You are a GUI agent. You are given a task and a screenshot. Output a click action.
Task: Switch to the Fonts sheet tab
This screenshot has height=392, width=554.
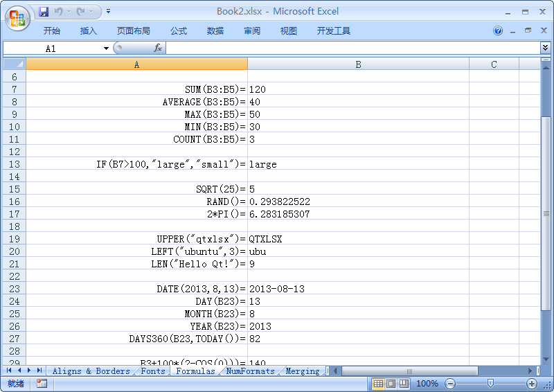pyautogui.click(x=153, y=371)
